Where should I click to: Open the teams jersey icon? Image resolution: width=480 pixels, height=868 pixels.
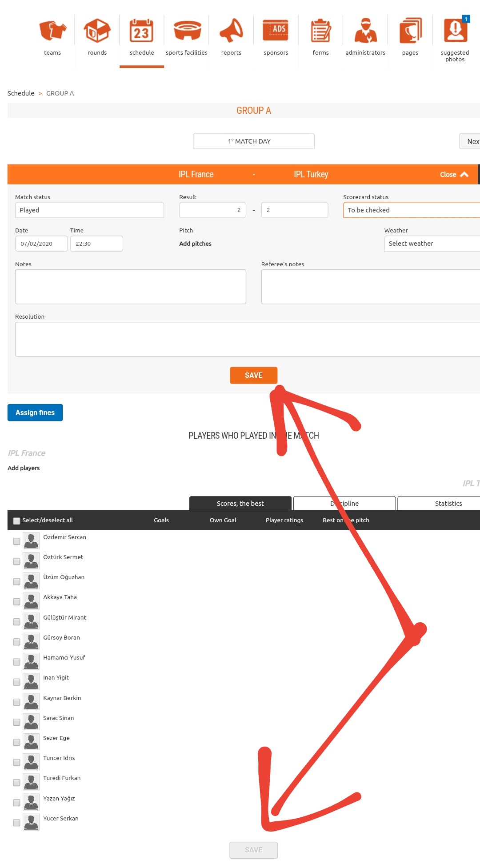(x=52, y=31)
